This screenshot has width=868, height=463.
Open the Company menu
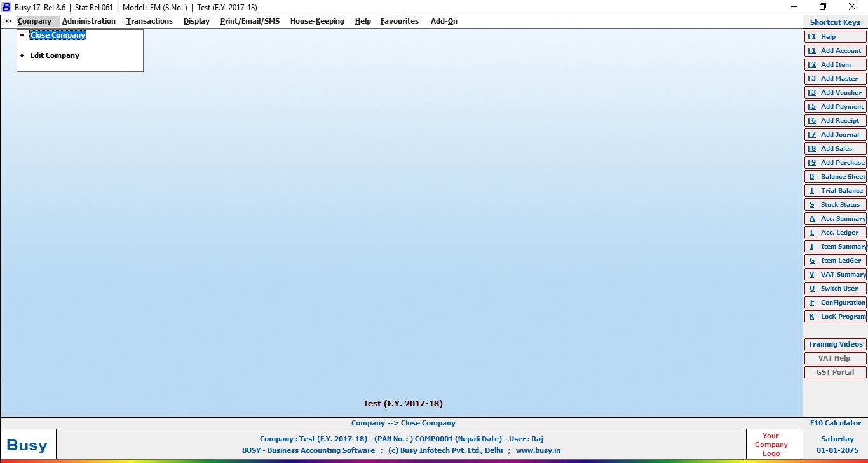tap(34, 21)
